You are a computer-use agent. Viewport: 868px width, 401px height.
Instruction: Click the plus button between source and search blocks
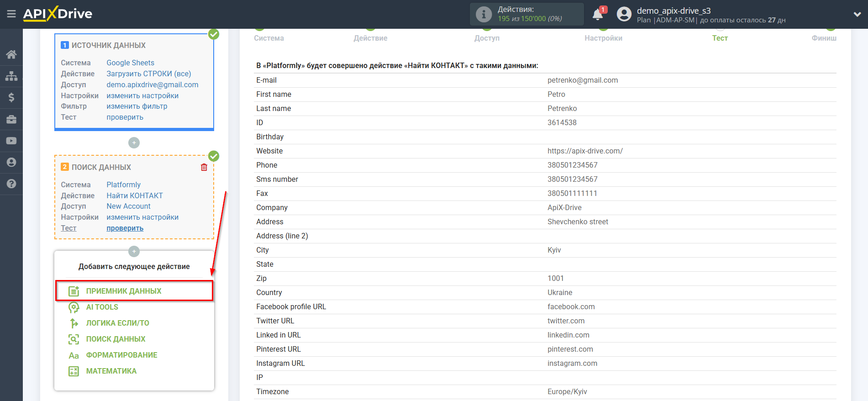click(134, 143)
